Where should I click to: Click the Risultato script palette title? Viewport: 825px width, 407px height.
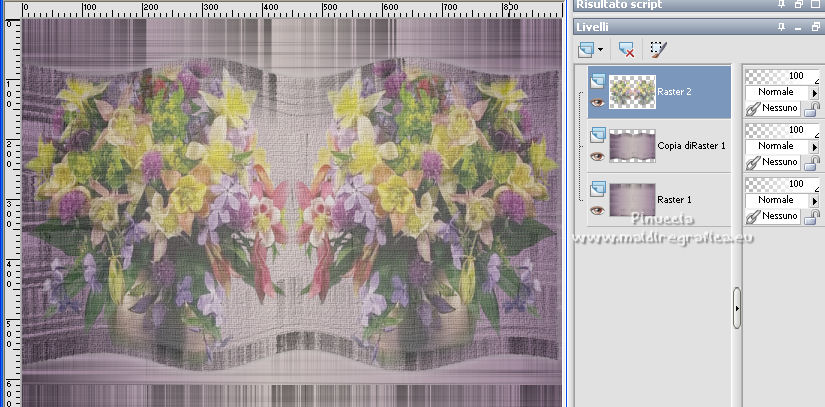pos(619,5)
